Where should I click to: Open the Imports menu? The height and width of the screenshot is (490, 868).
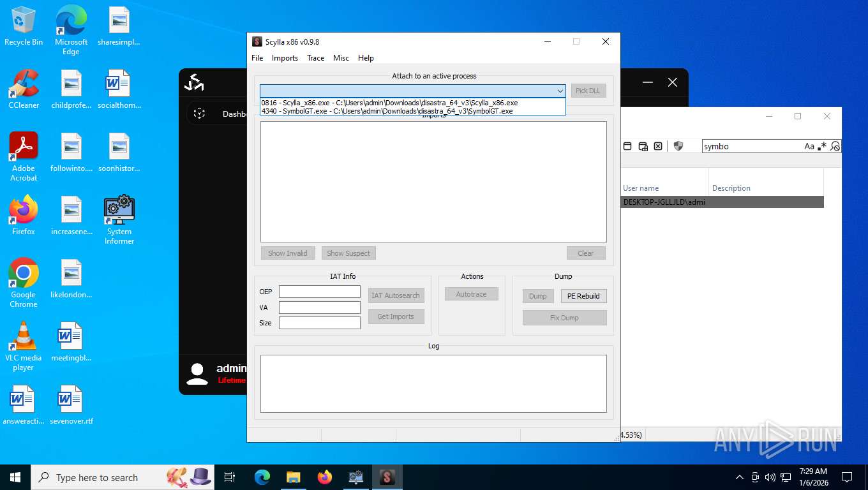285,58
